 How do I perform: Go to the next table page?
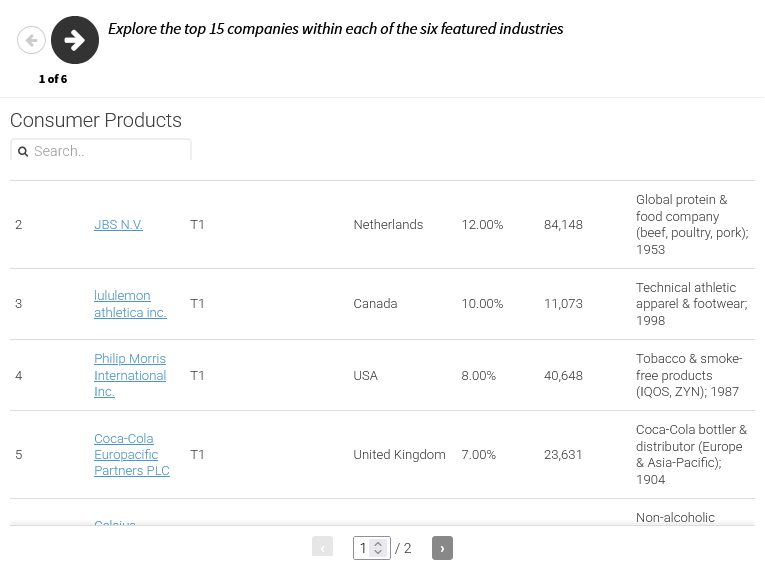tap(442, 548)
